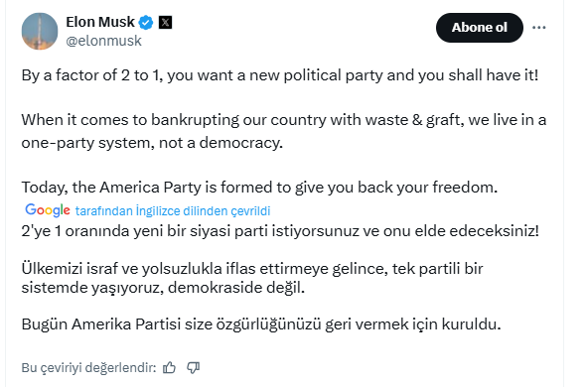Click the 'Bu çeviriyi değerlendir:' label
This screenshot has width=588, height=387.
(x=88, y=367)
